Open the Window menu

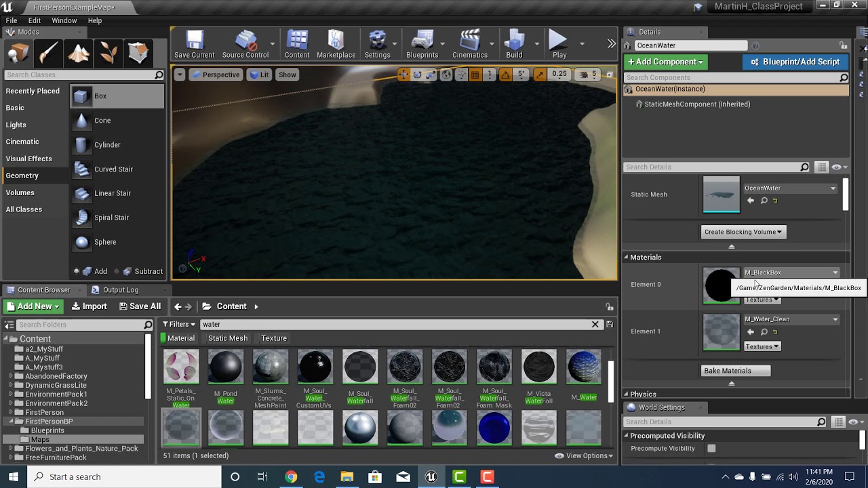64,20
